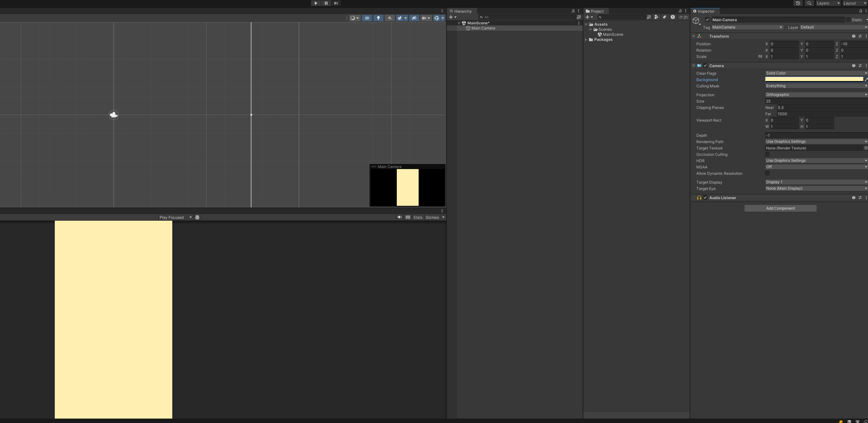Click the scene Gizmos sphere icon

(436, 18)
